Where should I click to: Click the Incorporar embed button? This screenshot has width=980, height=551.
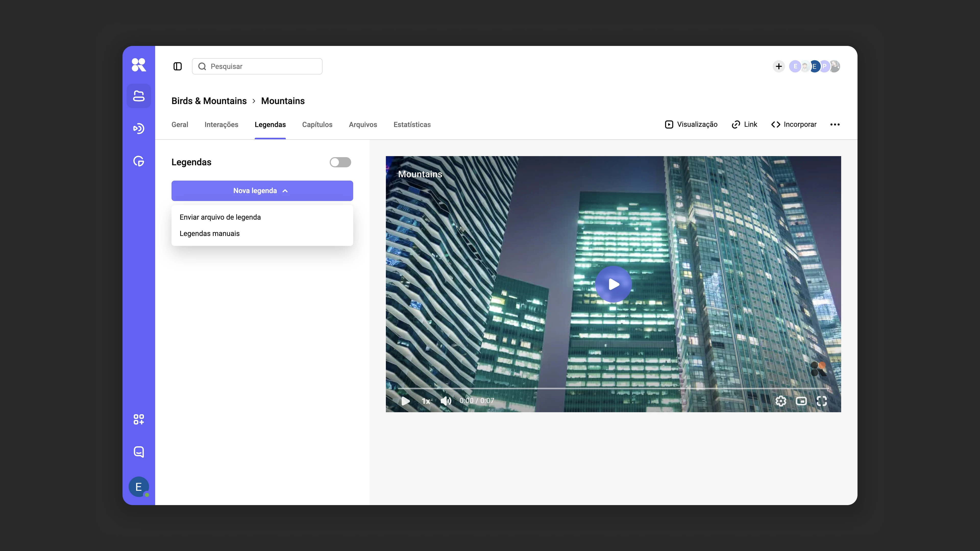(x=794, y=125)
